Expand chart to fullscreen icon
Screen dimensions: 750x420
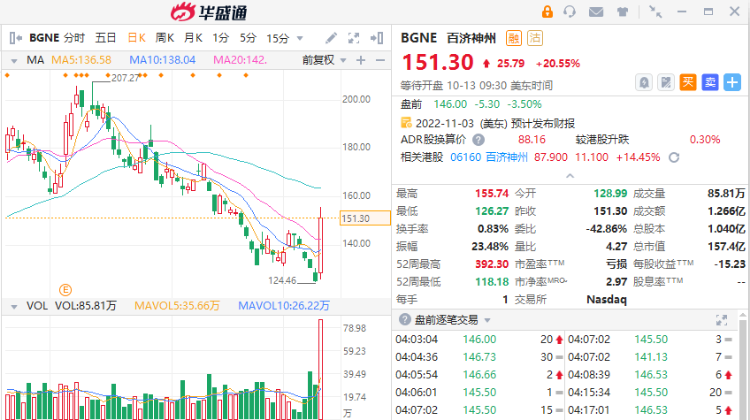coord(353,38)
